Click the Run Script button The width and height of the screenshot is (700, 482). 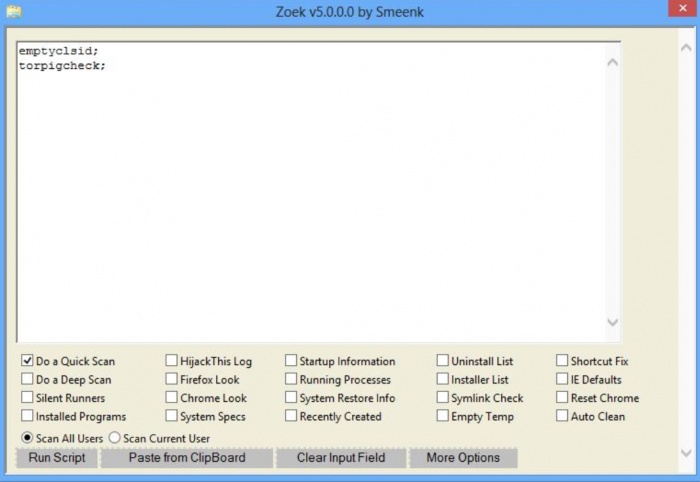point(57,458)
